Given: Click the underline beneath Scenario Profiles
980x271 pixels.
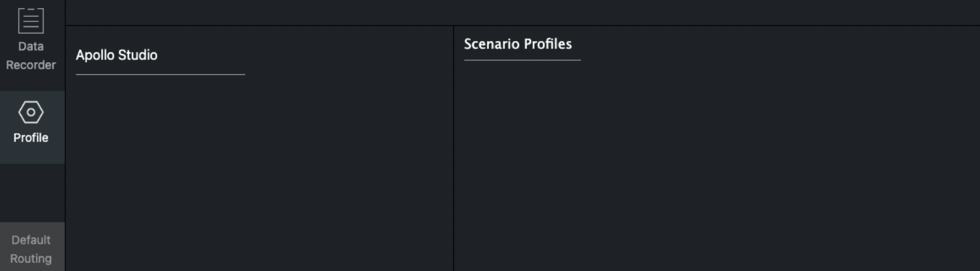Looking at the screenshot, I should tap(522, 60).
